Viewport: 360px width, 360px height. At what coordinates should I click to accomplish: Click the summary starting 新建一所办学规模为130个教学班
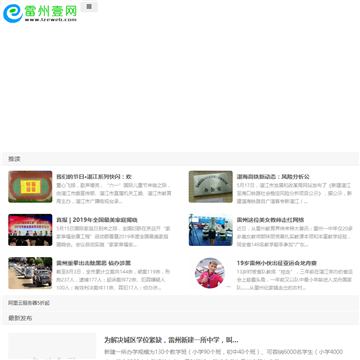(x=223, y=354)
